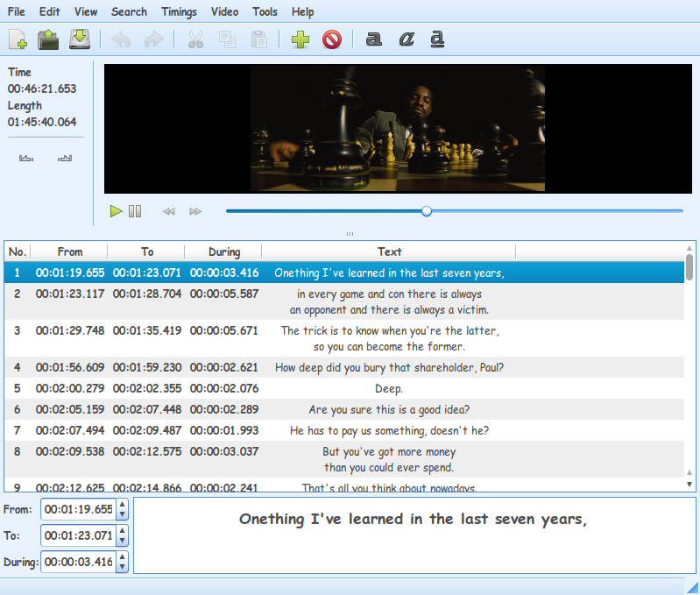Paste from clipboard
This screenshot has height=595, width=700.
click(x=259, y=39)
